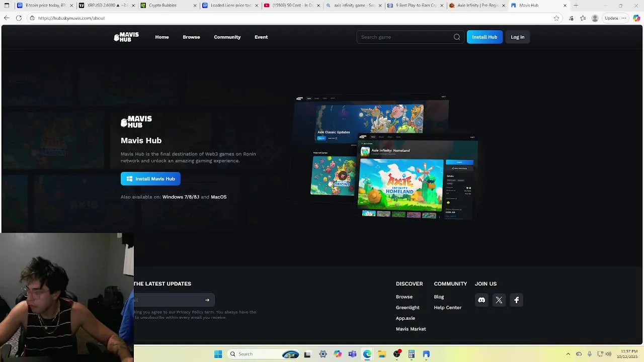Open Microsoft Teams from taskbar
This screenshot has height=362, width=644.
tap(352, 354)
